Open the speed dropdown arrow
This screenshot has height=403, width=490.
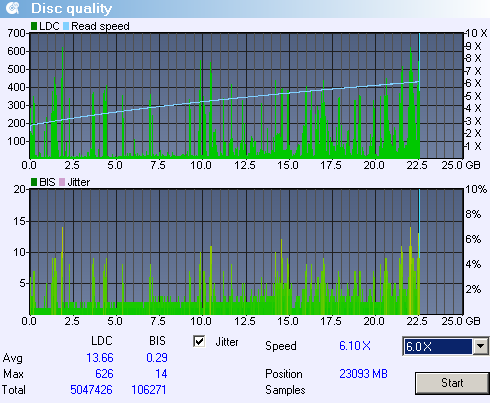click(x=480, y=346)
